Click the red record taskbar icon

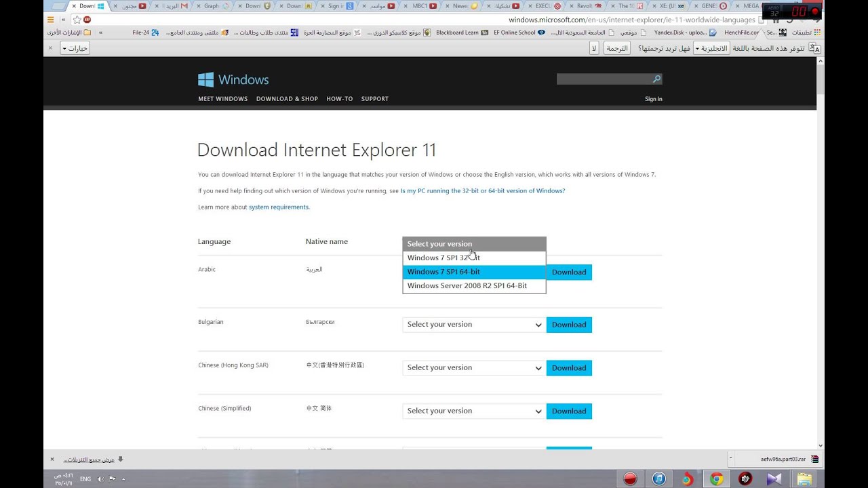[631, 479]
